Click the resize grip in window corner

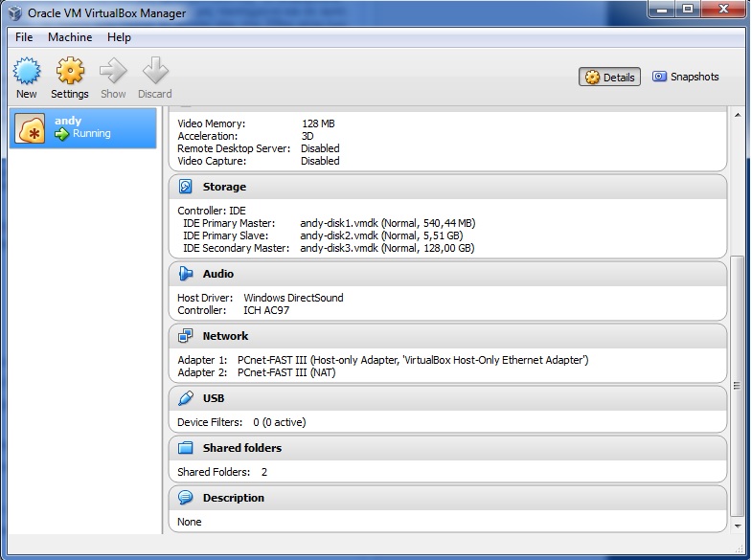pos(739,547)
